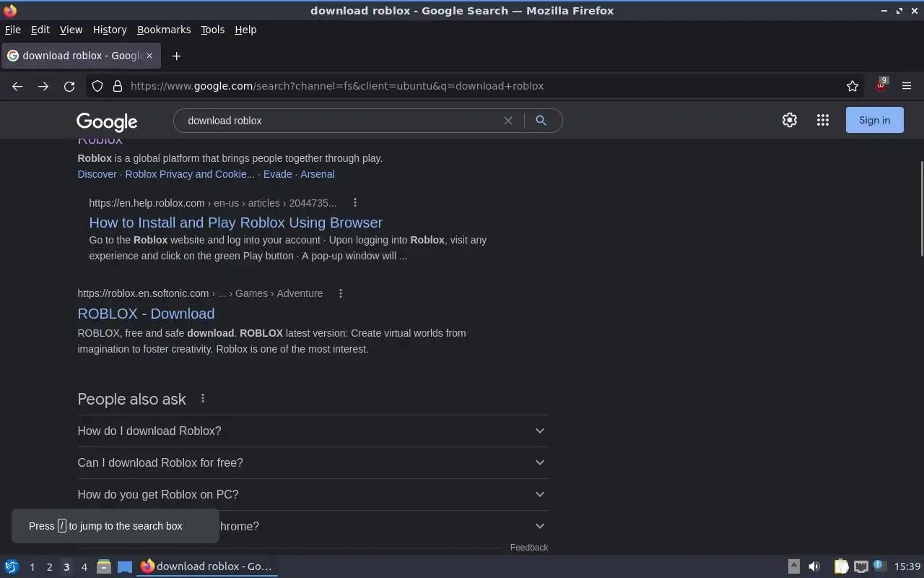Open the uBlock Origin extension icon
The image size is (924, 578).
pyautogui.click(x=881, y=85)
